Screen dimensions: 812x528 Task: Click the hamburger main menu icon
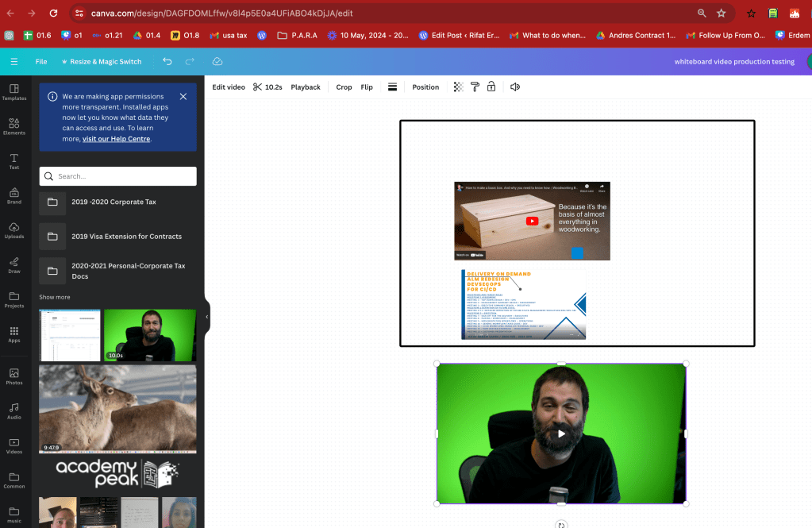click(x=14, y=62)
